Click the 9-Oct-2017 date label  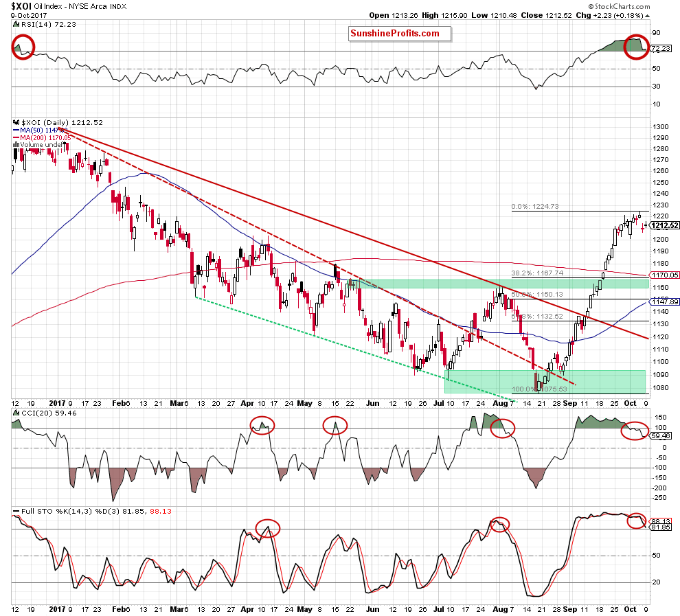29,16
